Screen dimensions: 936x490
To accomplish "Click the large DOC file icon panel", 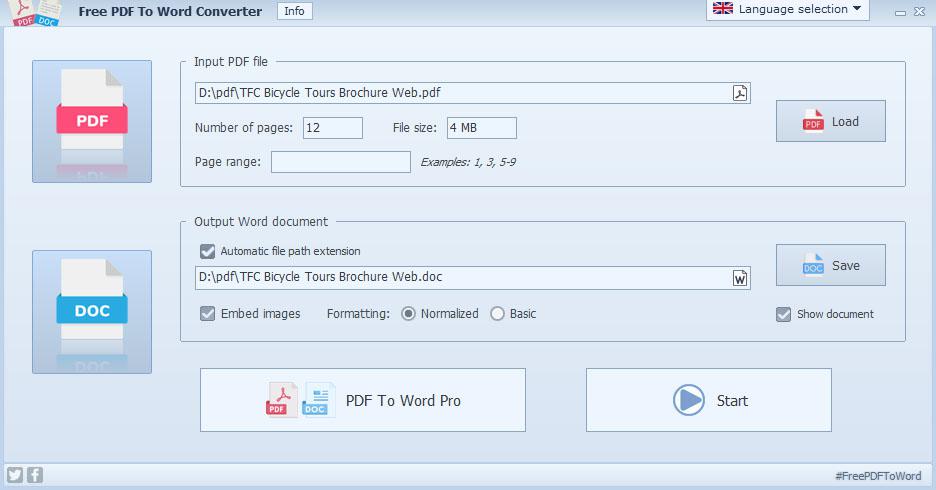I will pyautogui.click(x=92, y=312).
